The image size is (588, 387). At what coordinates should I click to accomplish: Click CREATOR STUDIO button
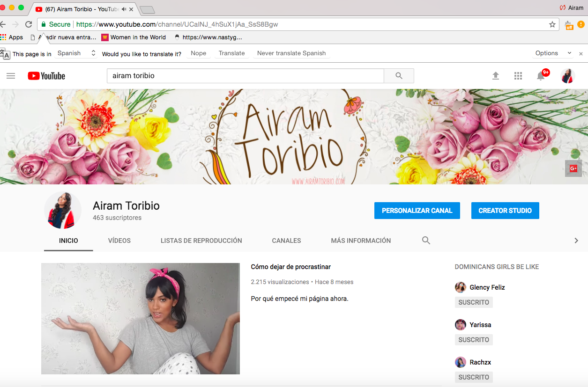click(505, 211)
